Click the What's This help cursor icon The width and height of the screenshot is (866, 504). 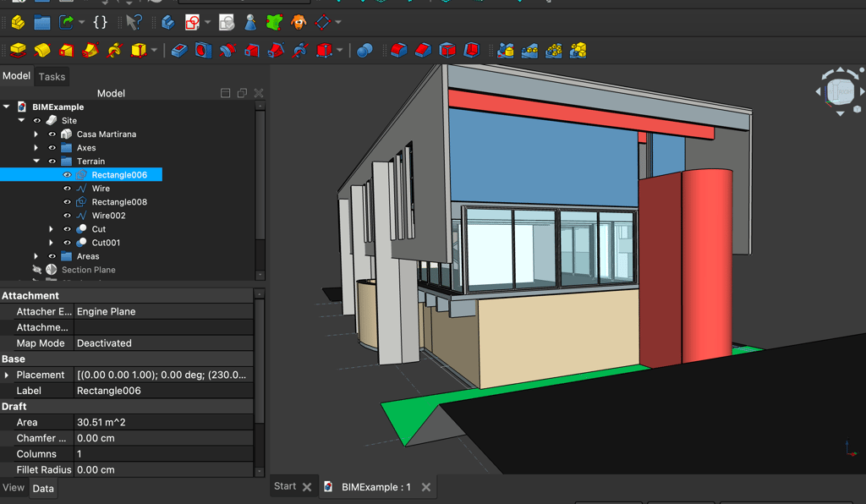133,23
